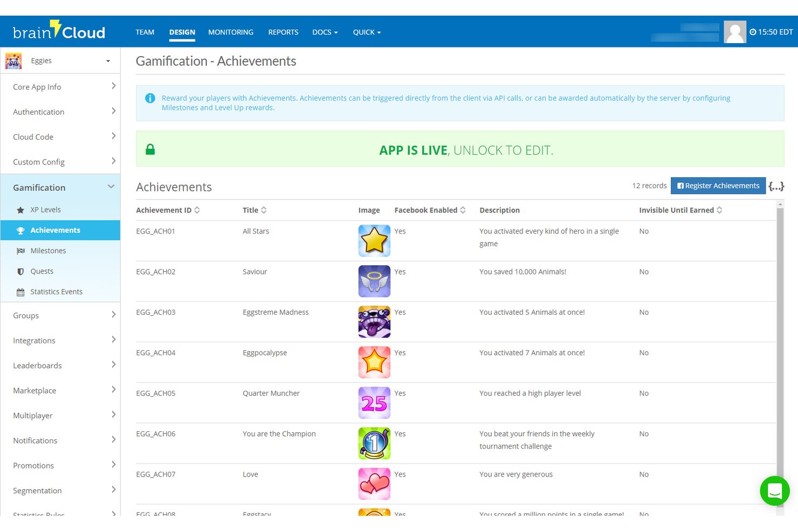Click the green lock icon to unlock editing
The image size is (798, 532).
coord(150,149)
